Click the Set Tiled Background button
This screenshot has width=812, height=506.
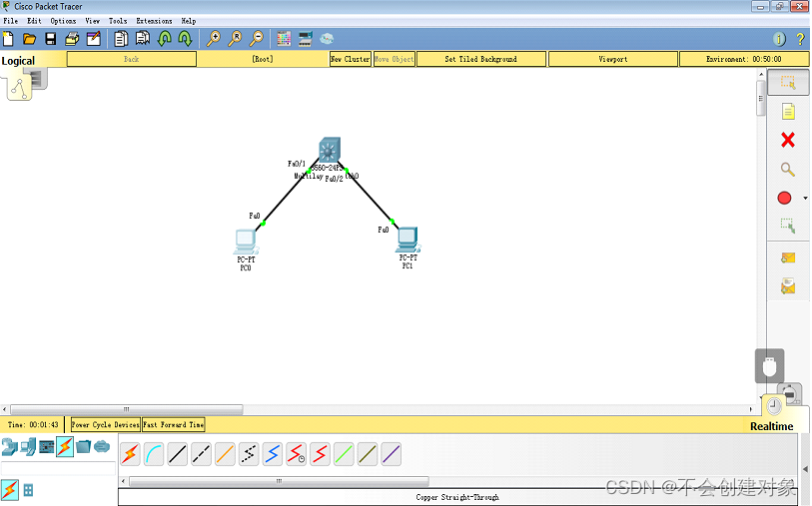point(481,59)
